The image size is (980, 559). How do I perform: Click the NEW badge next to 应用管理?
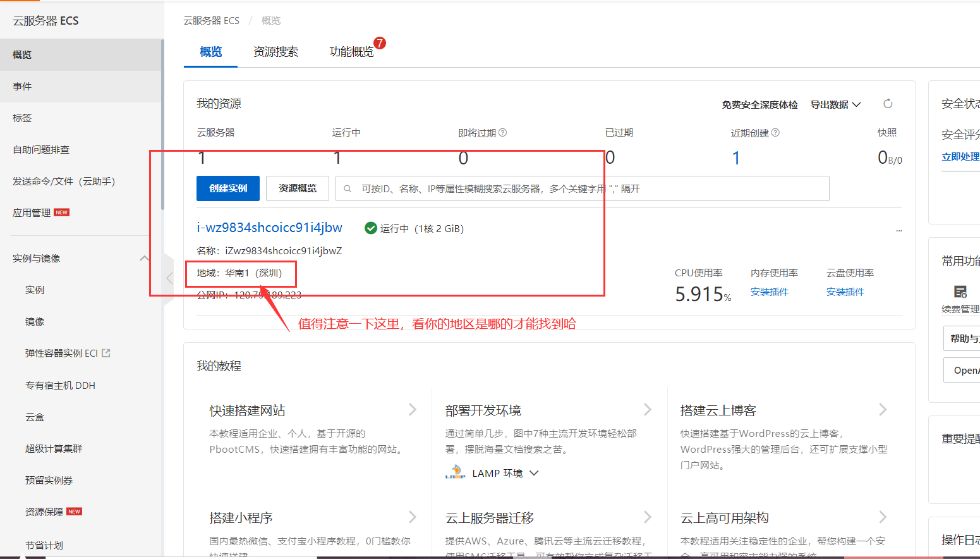[x=62, y=212]
